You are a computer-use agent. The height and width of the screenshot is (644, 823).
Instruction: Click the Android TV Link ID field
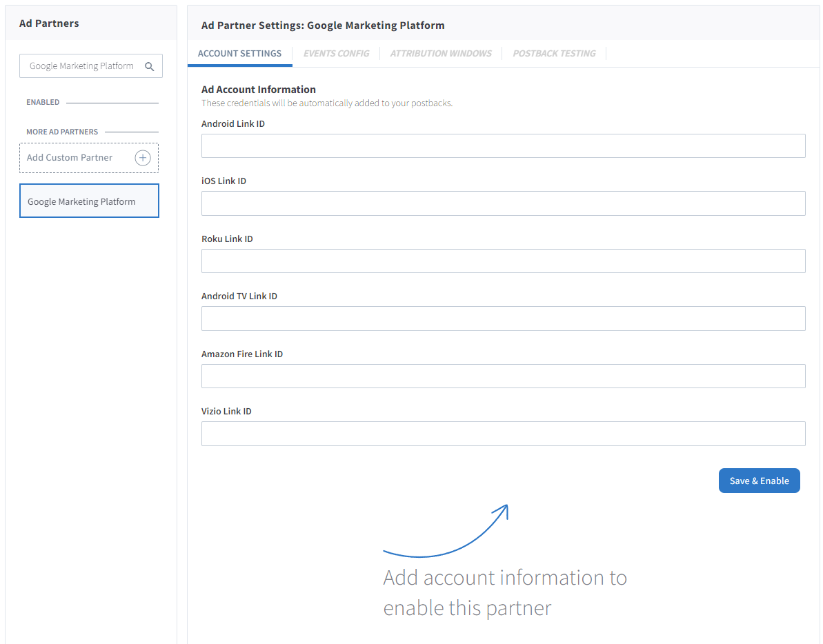(504, 319)
